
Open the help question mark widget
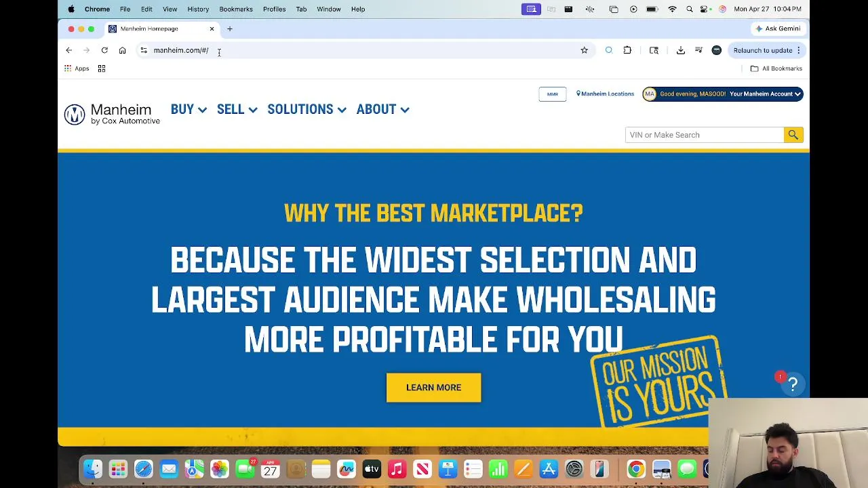click(x=792, y=384)
